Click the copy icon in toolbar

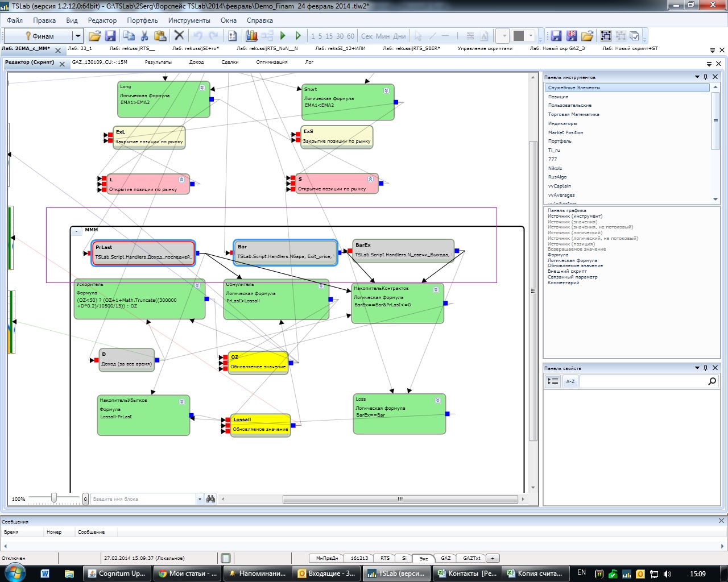129,36
